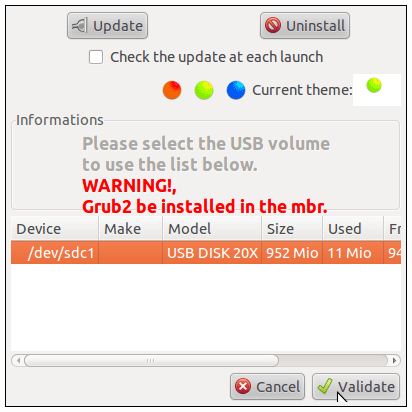Click the Uninstall button
412x412 pixels.
[x=305, y=26]
